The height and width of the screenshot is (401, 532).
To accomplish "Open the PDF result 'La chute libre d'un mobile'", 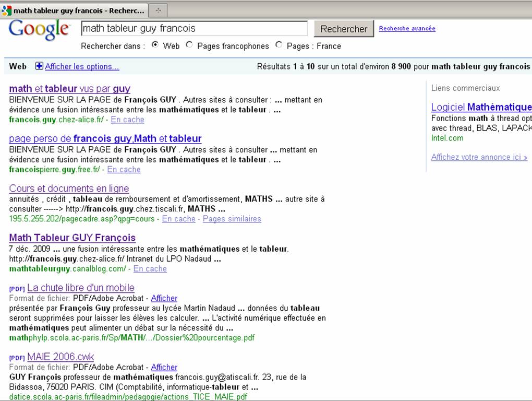I will coord(81,288).
